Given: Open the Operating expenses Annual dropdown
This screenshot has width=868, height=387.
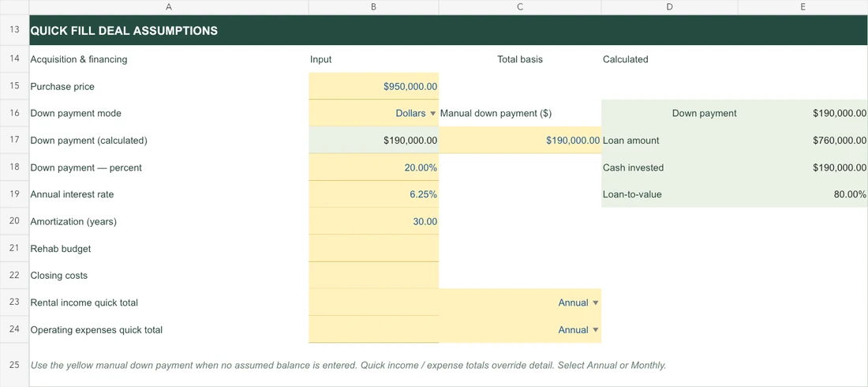Looking at the screenshot, I should [596, 330].
